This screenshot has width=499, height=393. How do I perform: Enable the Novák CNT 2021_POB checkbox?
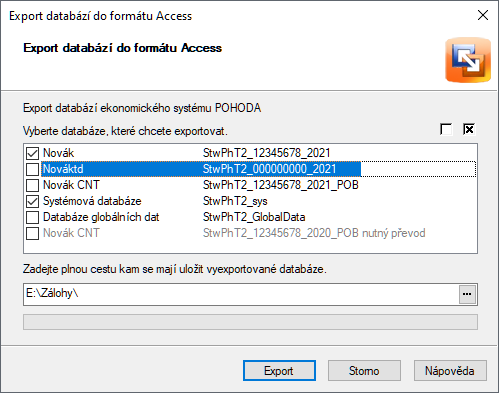click(x=32, y=185)
